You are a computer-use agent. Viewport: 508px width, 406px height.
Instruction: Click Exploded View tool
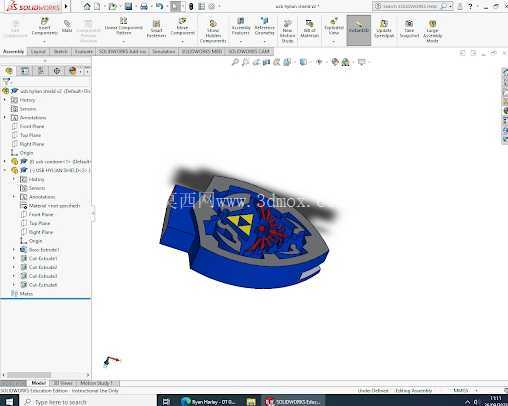334,26
